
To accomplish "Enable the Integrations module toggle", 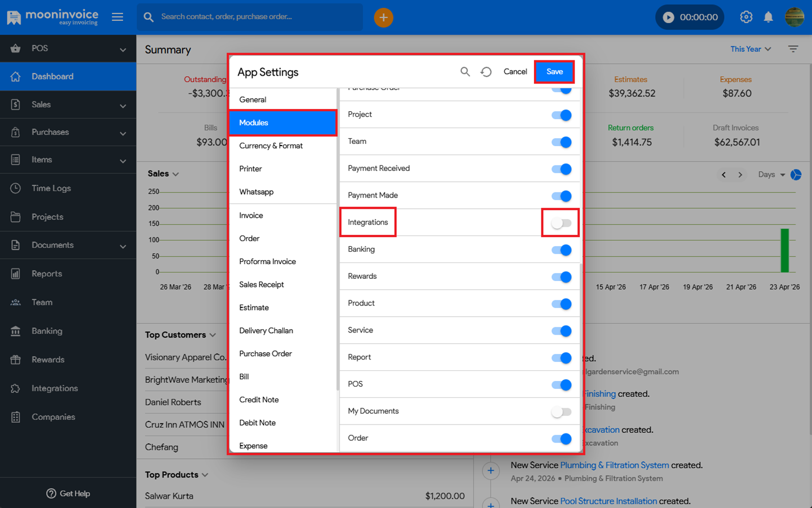I will (561, 223).
